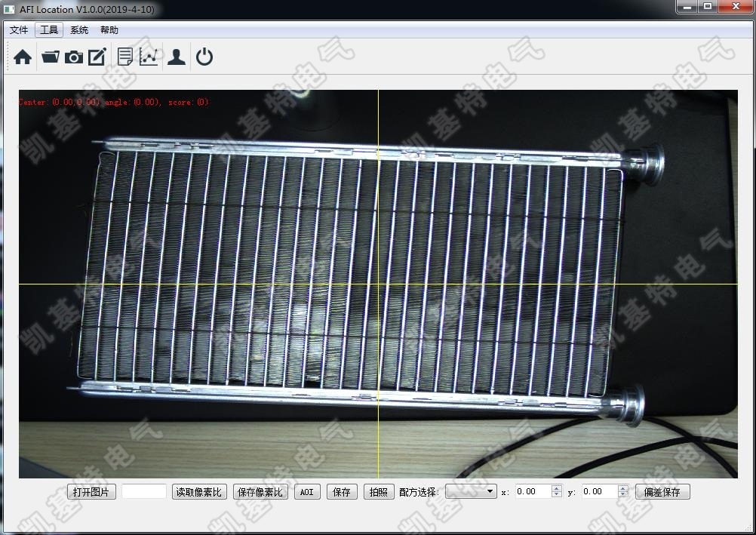Increase the x offset value

[x=557, y=488]
